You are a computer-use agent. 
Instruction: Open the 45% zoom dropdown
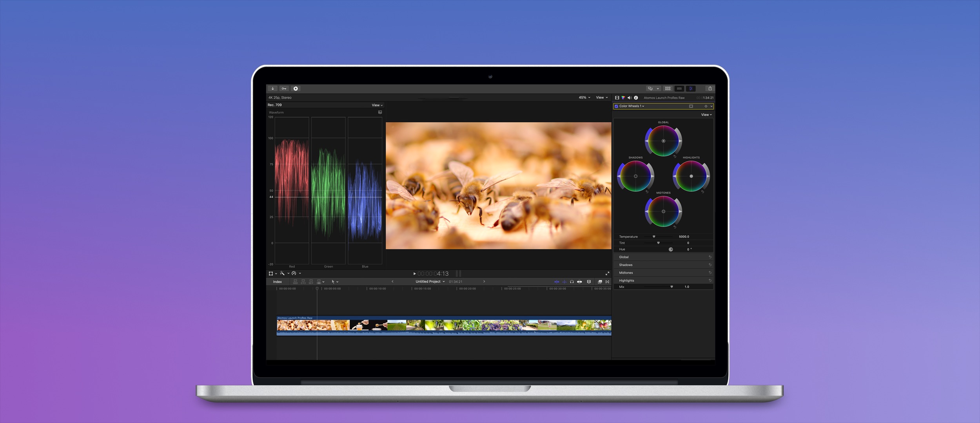point(584,98)
